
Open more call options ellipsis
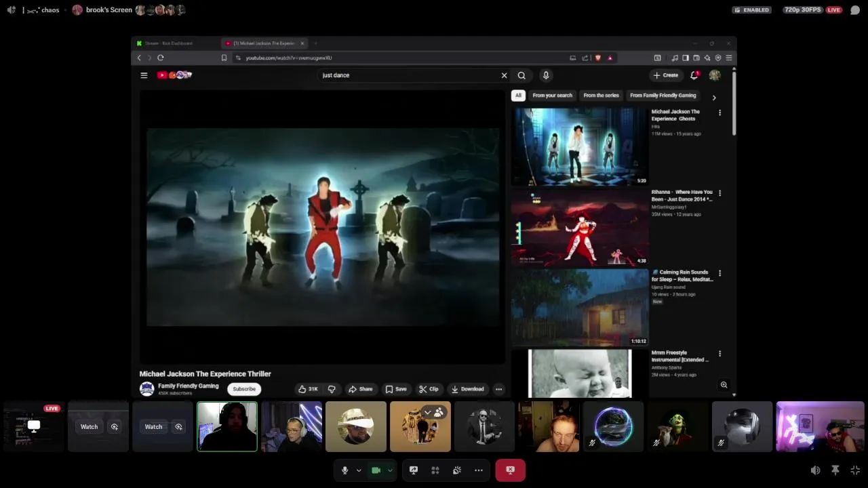tap(479, 470)
